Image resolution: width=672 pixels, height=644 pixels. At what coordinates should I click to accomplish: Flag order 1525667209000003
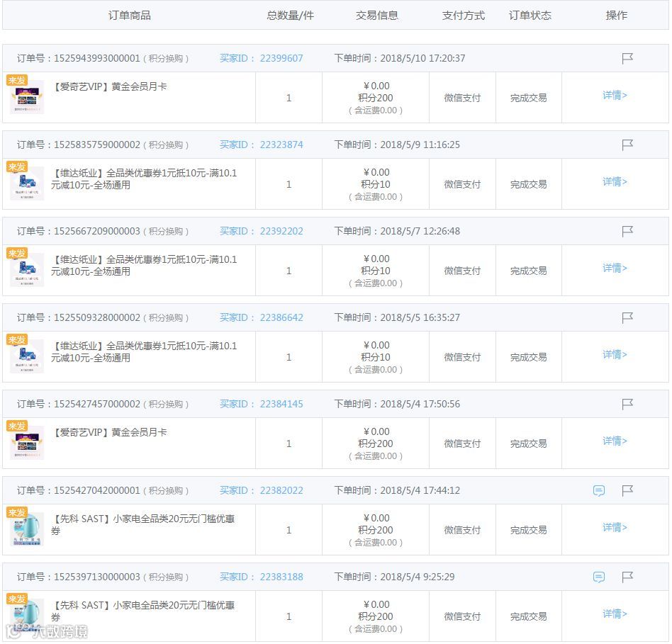pos(627,232)
